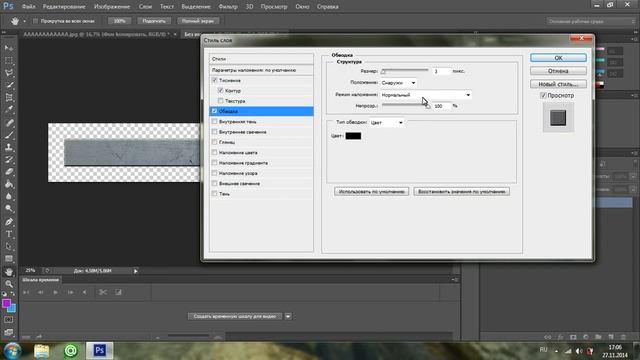Click Использовать по умолчанию button

371,191
